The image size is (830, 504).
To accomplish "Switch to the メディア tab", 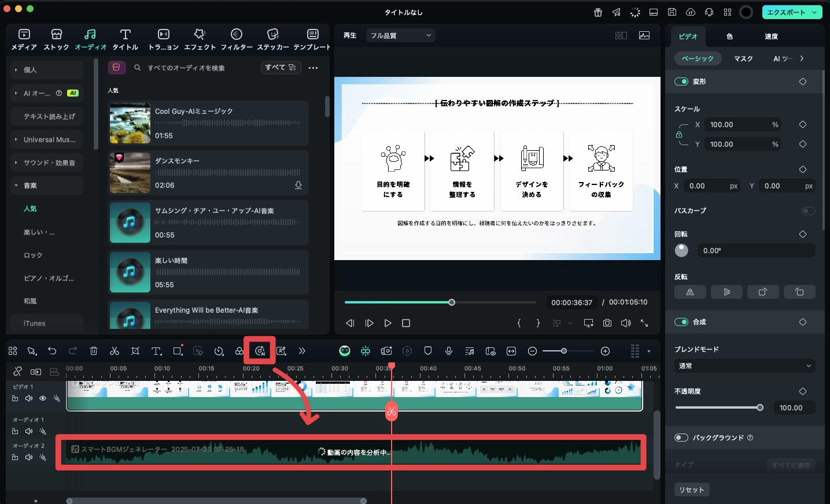I will (24, 39).
